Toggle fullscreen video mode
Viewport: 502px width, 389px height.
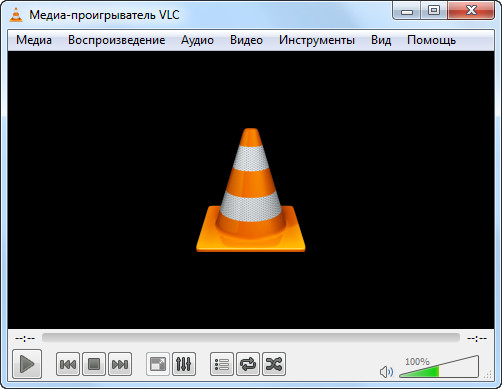click(158, 364)
